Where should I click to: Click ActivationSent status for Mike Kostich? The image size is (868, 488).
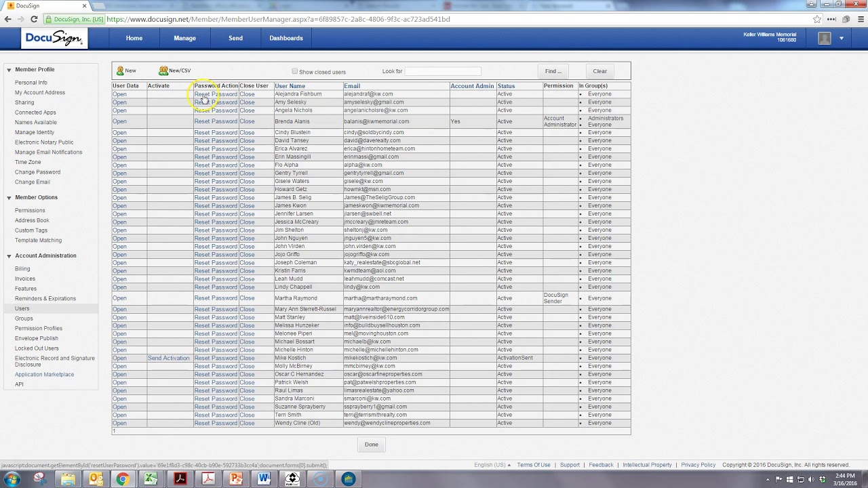[x=515, y=358]
